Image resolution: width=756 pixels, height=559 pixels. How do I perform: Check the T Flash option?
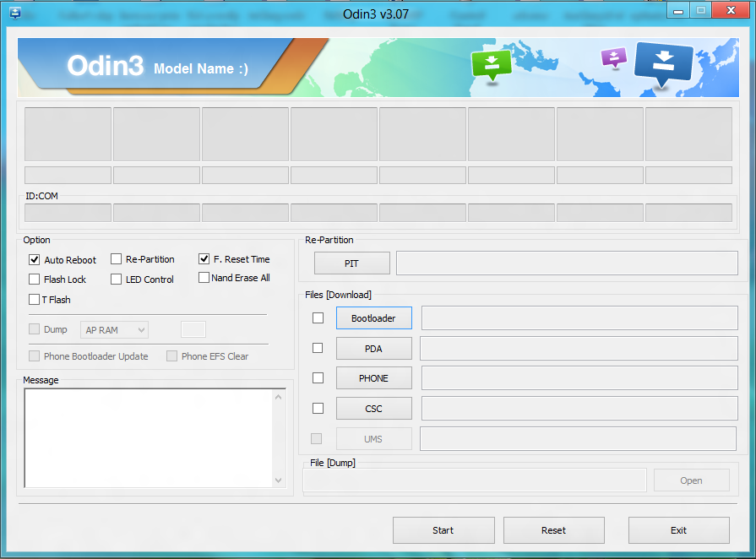35,300
